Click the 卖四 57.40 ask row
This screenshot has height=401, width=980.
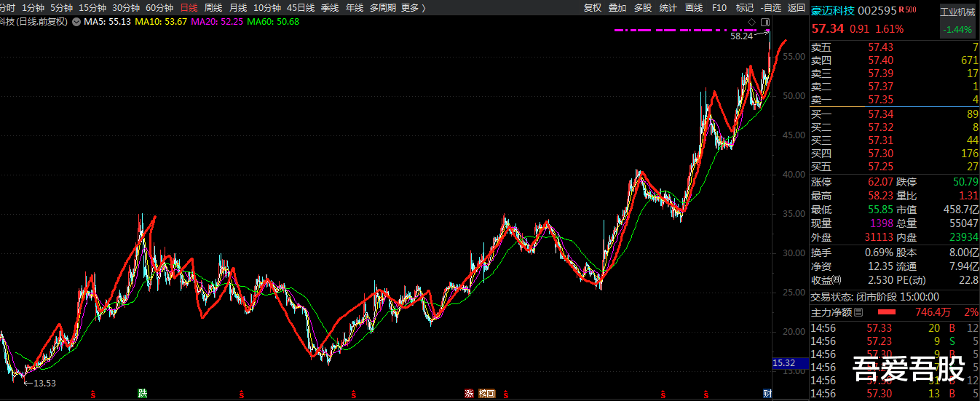coord(895,60)
